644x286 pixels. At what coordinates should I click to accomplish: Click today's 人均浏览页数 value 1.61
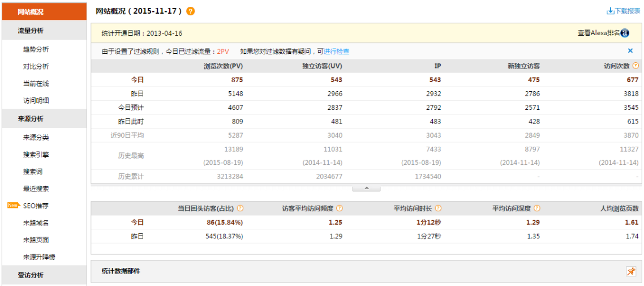633,223
